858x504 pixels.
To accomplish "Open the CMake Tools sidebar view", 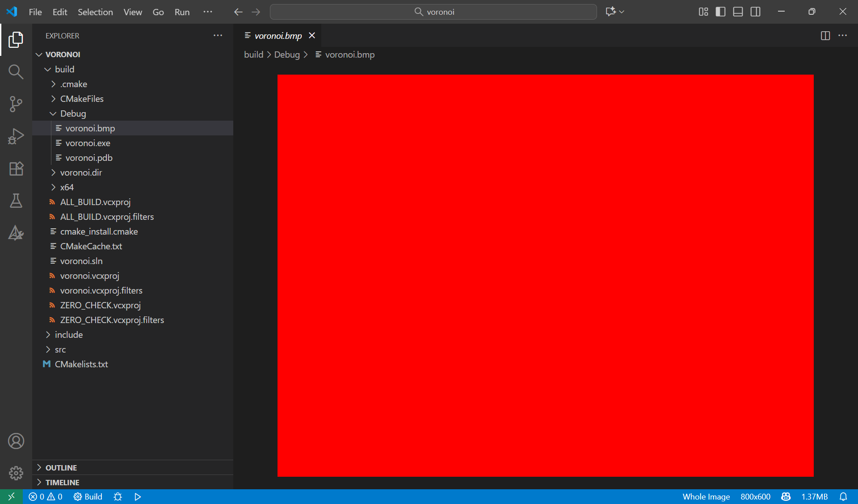I will pyautogui.click(x=16, y=233).
